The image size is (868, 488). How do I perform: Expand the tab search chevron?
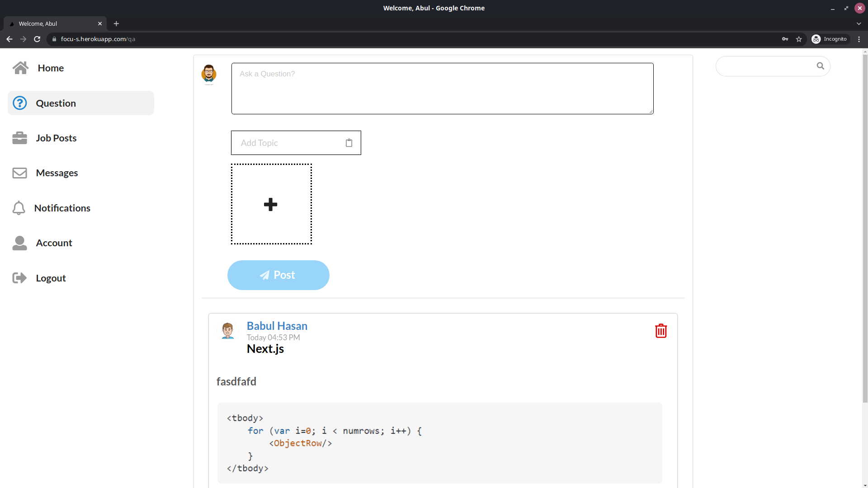point(859,23)
